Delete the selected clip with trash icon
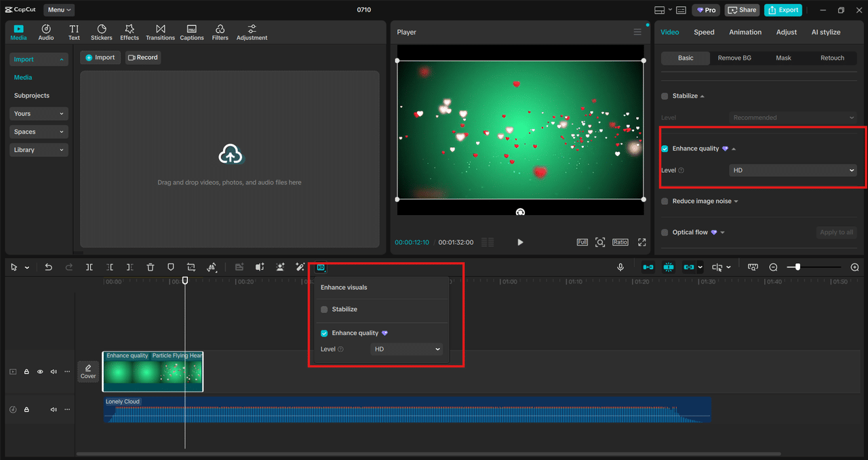Image resolution: width=868 pixels, height=460 pixels. (x=151, y=267)
